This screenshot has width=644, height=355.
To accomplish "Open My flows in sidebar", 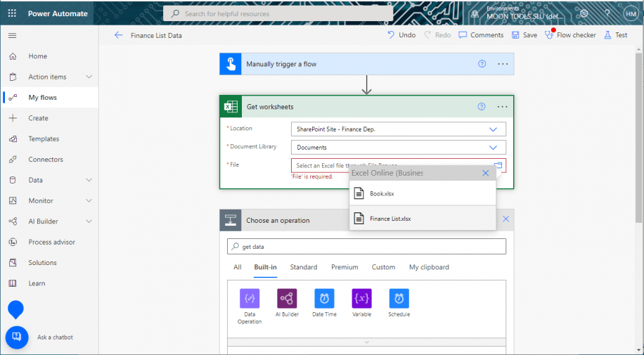I will coord(49,98).
